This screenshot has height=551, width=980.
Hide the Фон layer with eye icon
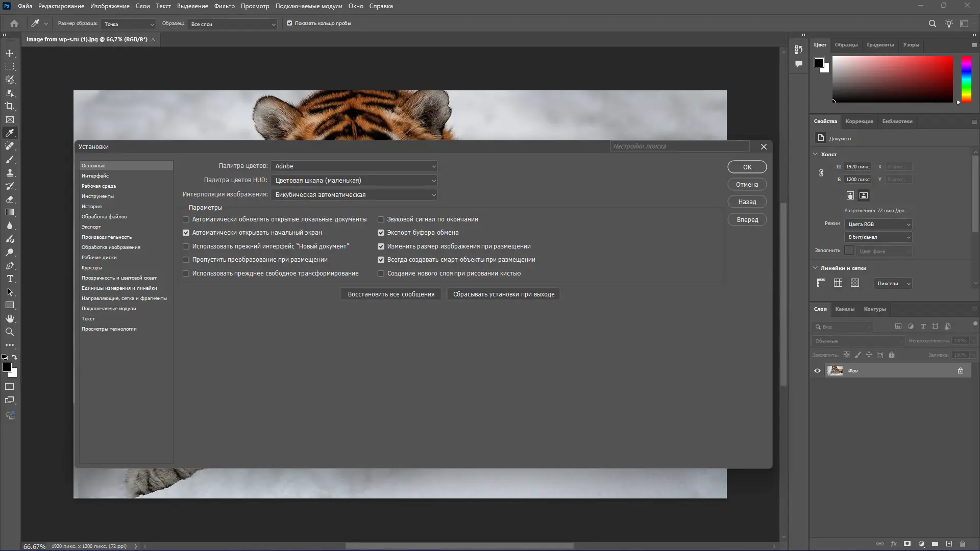coord(817,371)
